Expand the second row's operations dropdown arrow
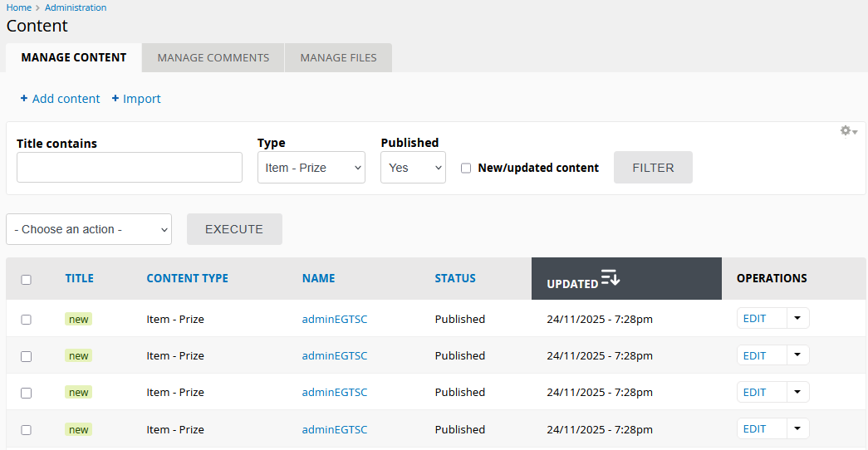The image size is (868, 450). click(x=797, y=355)
